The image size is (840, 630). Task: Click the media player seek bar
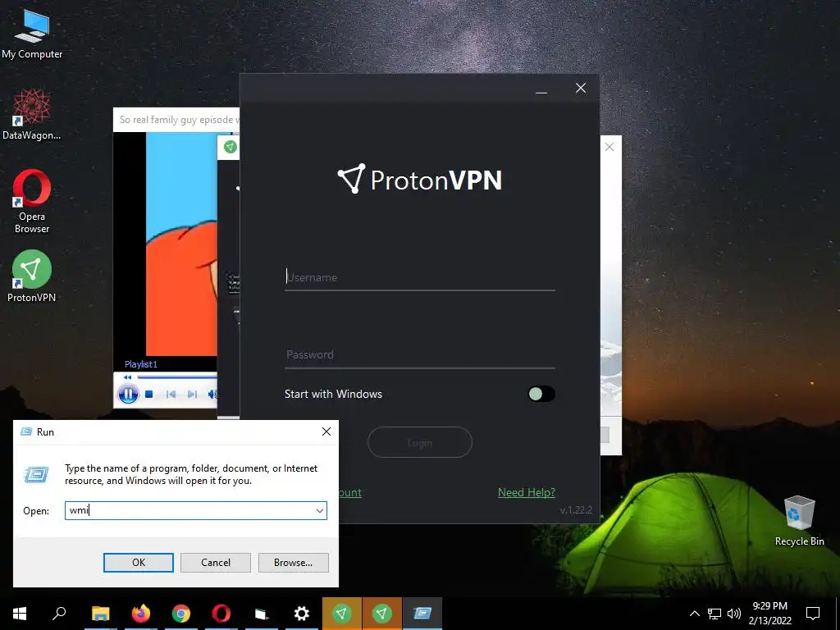(177, 377)
